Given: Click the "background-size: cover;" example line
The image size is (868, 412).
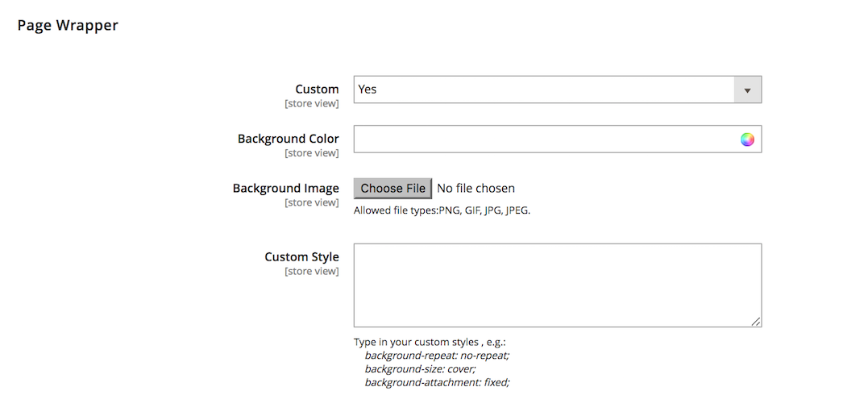Looking at the screenshot, I should tap(420, 368).
